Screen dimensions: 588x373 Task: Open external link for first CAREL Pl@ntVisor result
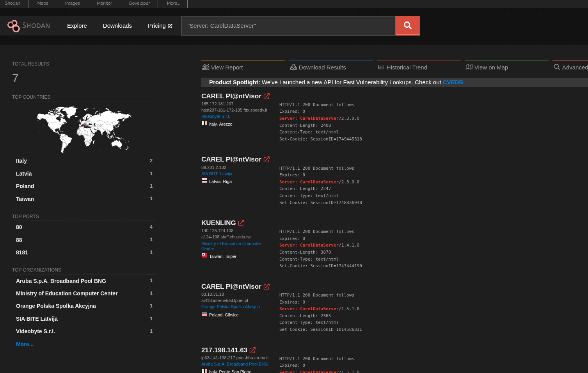point(266,96)
